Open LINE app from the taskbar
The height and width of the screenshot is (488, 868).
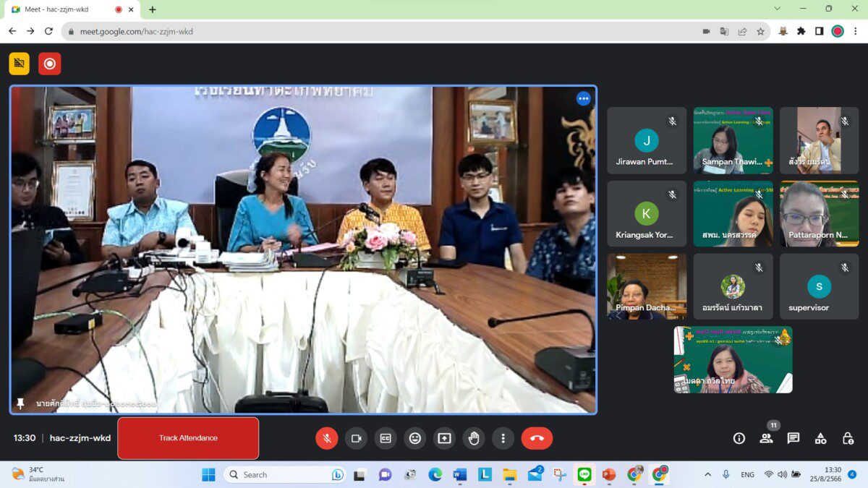coord(584,474)
